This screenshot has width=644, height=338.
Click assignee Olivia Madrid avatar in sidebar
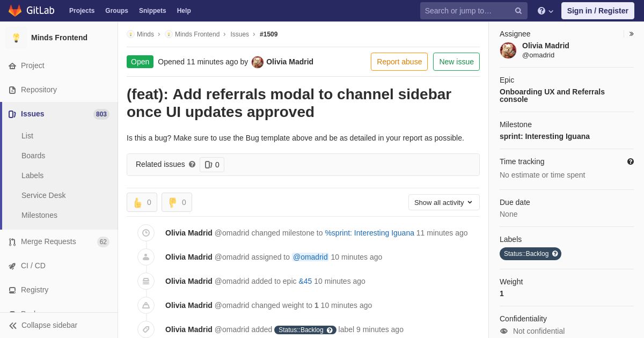(508, 50)
